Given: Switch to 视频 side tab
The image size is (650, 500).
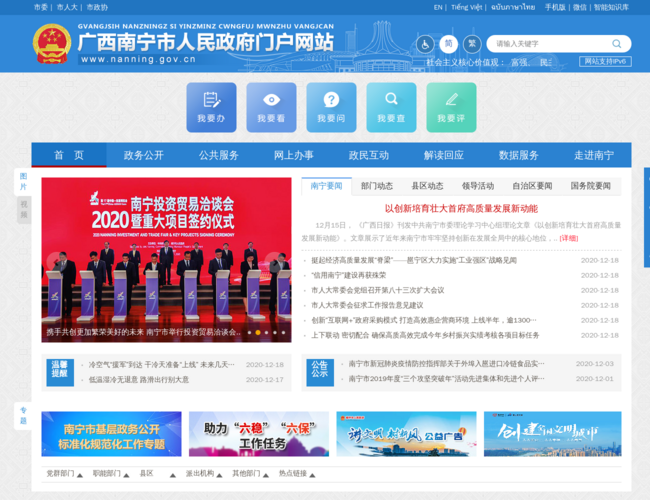Looking at the screenshot, I should point(24,209).
